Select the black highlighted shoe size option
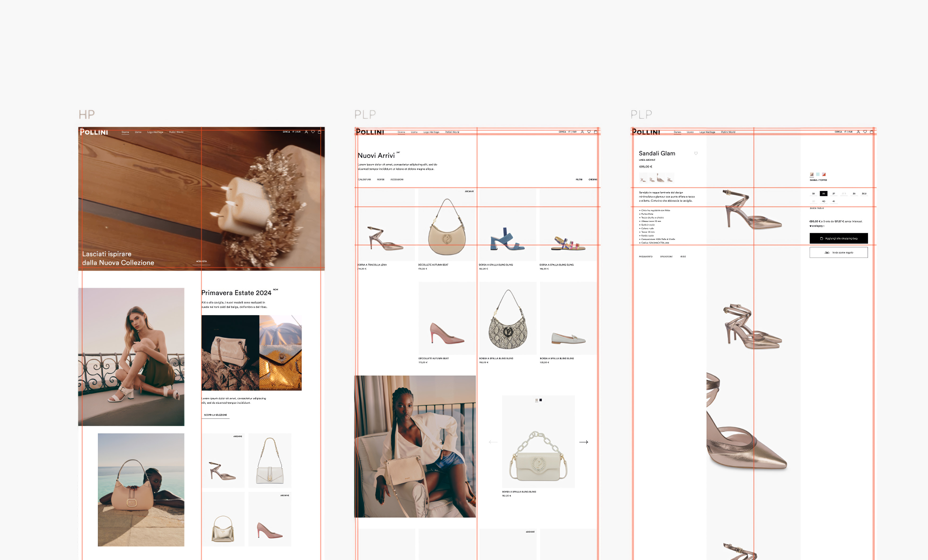Screen dimensions: 928x560 pyautogui.click(x=823, y=194)
